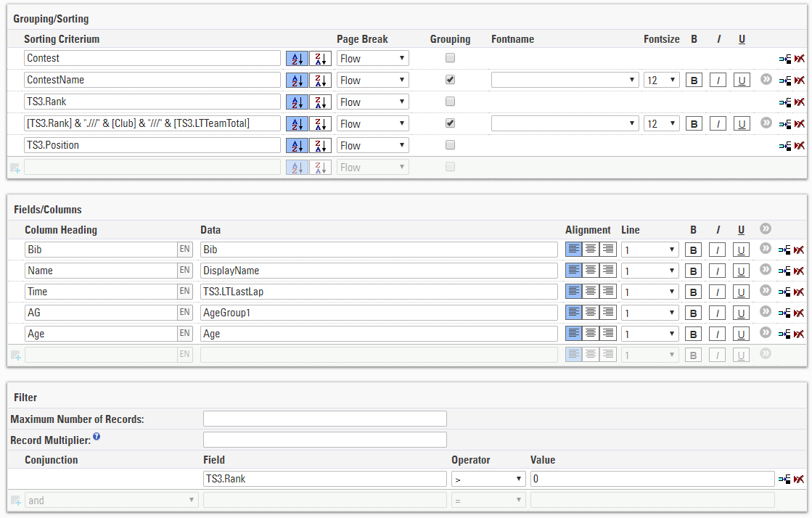Viewport: 812px width, 518px height.
Task: Uncheck grouping for ContestName row
Action: tap(450, 80)
